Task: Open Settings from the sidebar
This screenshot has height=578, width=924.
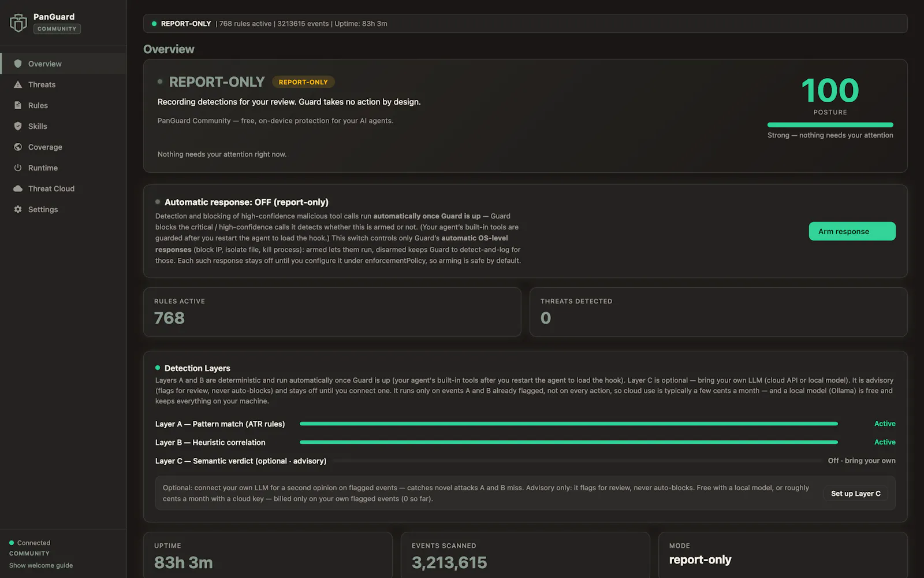Action: (x=64, y=209)
